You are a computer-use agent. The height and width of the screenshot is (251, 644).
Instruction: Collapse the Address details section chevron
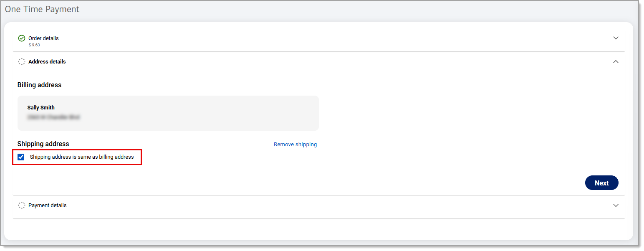coord(616,61)
